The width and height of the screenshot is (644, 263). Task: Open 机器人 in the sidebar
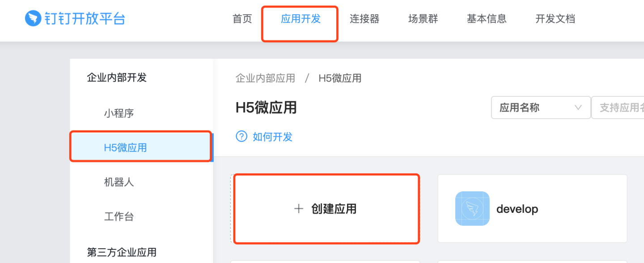[119, 182]
